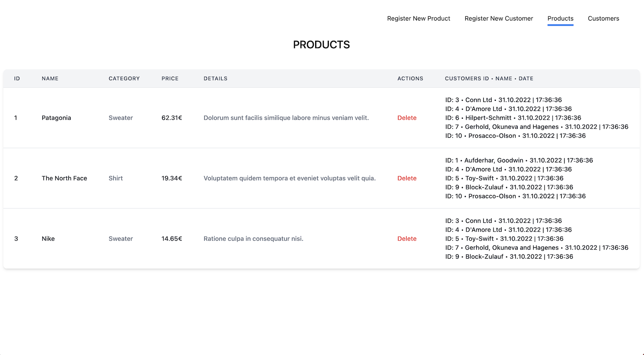
Task: Click the CATEGORY column header
Action: [x=124, y=78]
